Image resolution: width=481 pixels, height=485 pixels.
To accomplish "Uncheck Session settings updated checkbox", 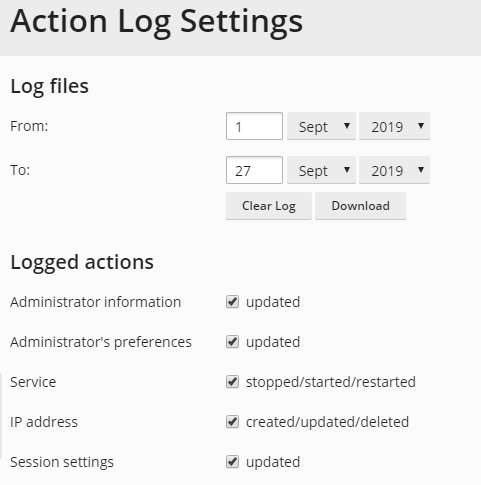I will 232,462.
